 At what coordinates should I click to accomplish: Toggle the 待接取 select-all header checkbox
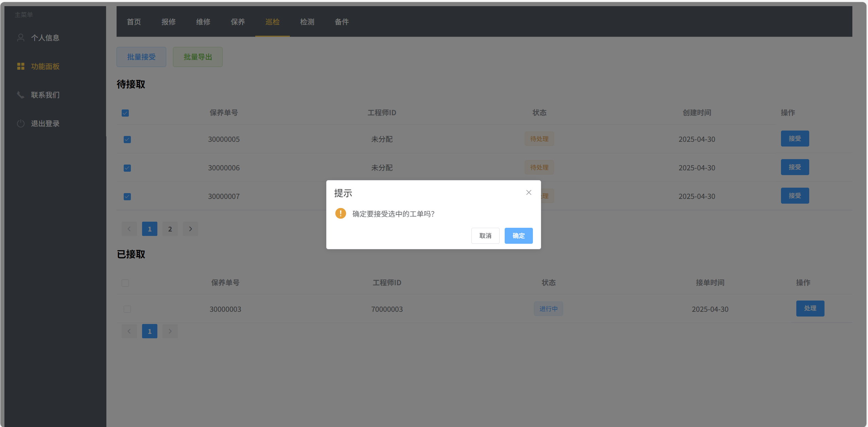point(125,113)
